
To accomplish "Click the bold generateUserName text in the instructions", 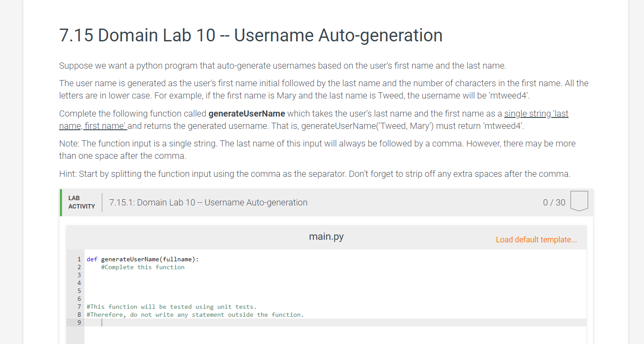I will click(247, 113).
